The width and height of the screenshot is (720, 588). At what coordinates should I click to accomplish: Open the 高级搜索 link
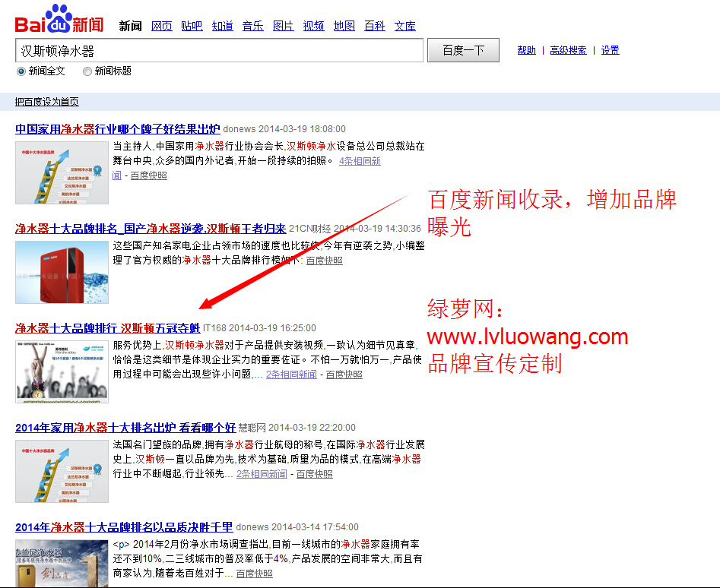tap(569, 50)
